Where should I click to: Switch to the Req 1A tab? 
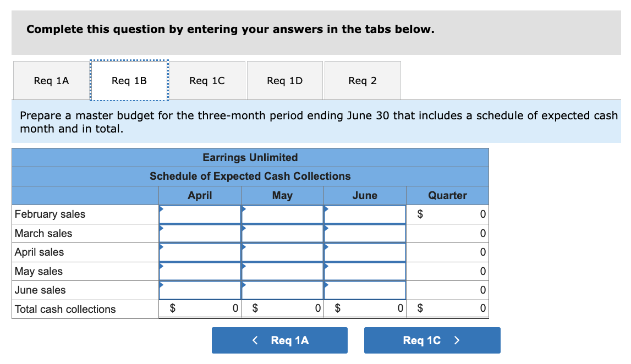coord(51,80)
